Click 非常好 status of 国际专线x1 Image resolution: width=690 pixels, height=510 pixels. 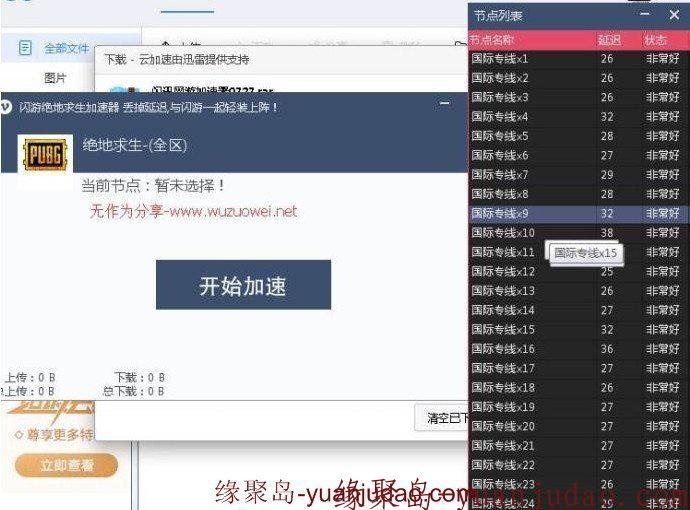[663, 59]
